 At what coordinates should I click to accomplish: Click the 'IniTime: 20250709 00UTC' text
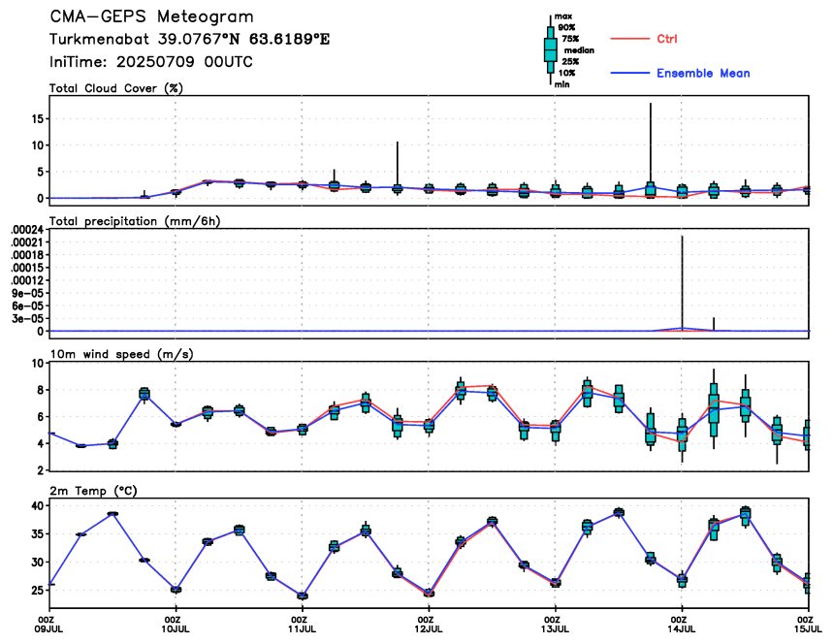[x=151, y=62]
